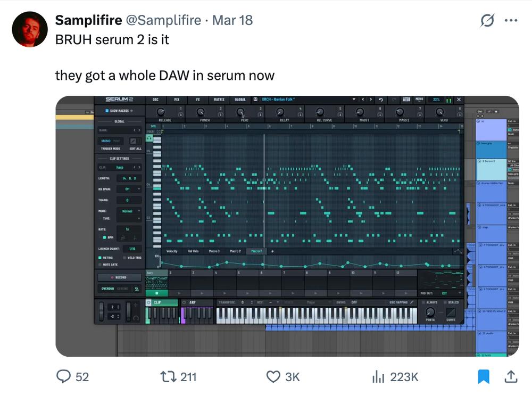532x395 pixels.
Task: Click the stop button under the harp clip
Action: pyautogui.click(x=156, y=293)
